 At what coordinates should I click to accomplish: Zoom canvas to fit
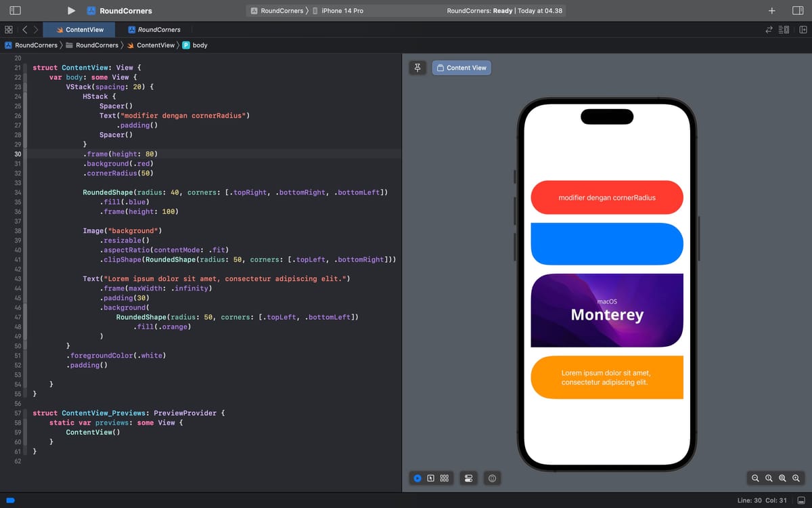782,478
